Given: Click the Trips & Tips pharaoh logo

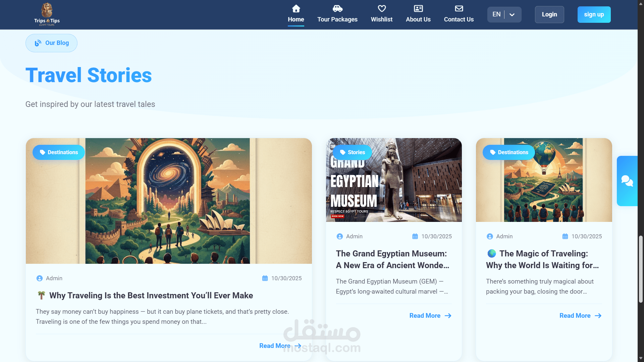Looking at the screenshot, I should (47, 14).
